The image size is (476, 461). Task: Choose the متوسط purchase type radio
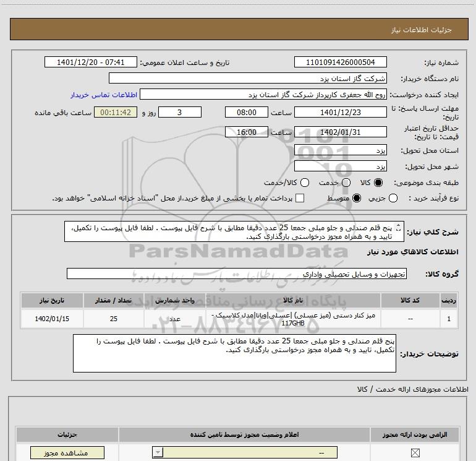[x=357, y=198]
